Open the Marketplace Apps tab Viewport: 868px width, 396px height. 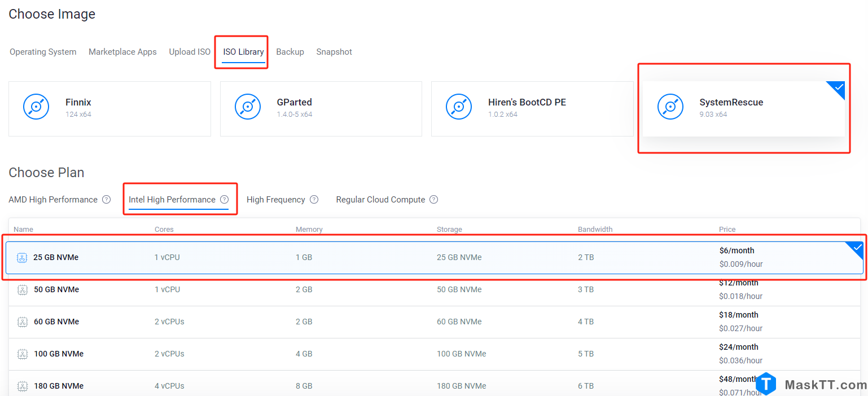(122, 52)
